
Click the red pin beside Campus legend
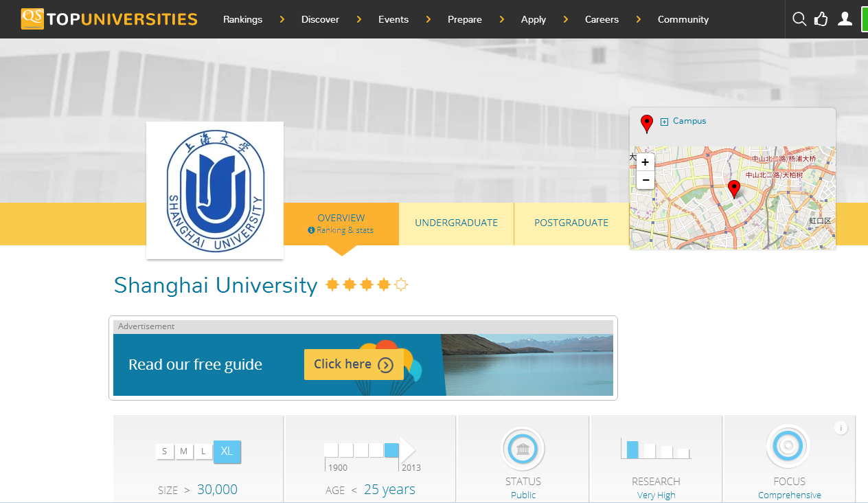[x=646, y=124]
